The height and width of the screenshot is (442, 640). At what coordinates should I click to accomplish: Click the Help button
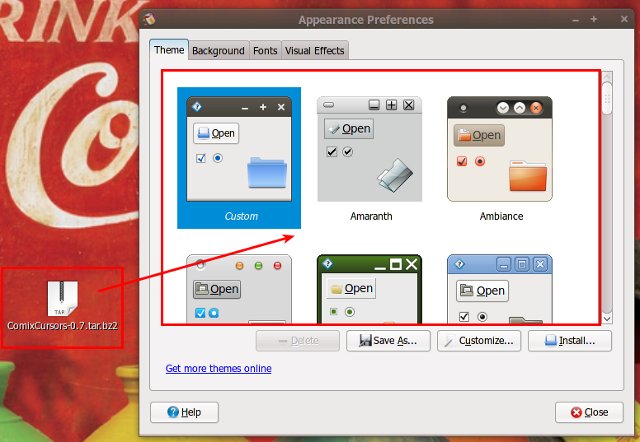(184, 412)
